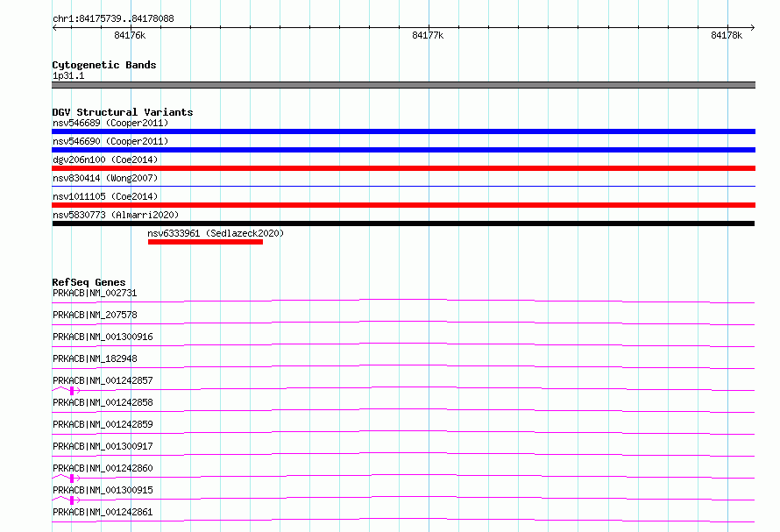The height and width of the screenshot is (532, 780).
Task: Open the dgv206n100 (Coe2014) label
Action: [x=105, y=160]
